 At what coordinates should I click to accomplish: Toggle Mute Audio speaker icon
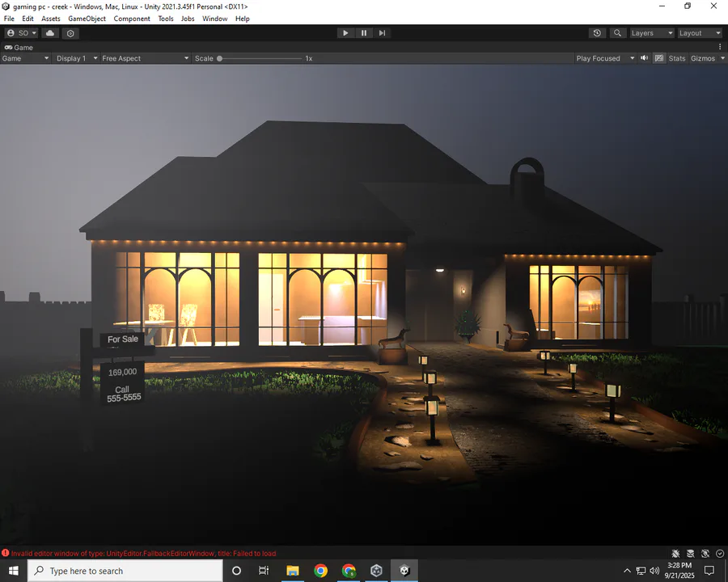(x=645, y=58)
